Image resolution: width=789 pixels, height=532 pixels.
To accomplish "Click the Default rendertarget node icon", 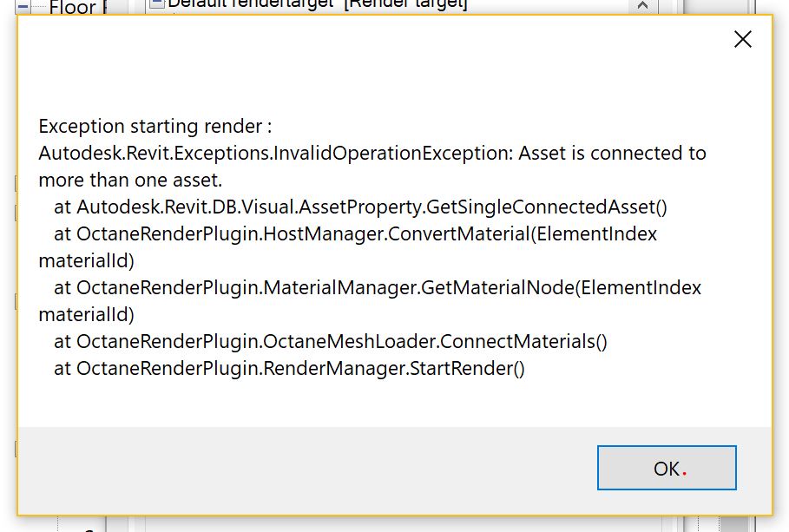I will pyautogui.click(x=156, y=3).
